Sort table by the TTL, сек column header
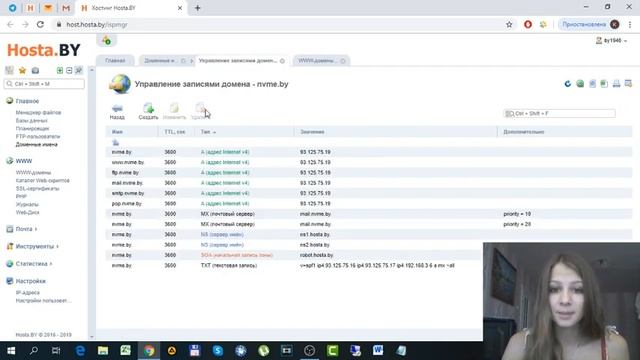640x360 pixels. click(175, 132)
